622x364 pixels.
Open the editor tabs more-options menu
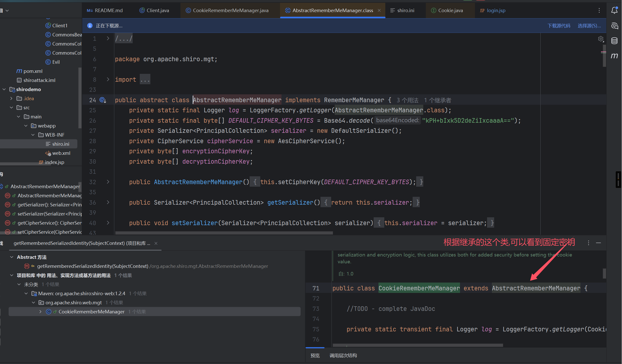click(x=599, y=10)
